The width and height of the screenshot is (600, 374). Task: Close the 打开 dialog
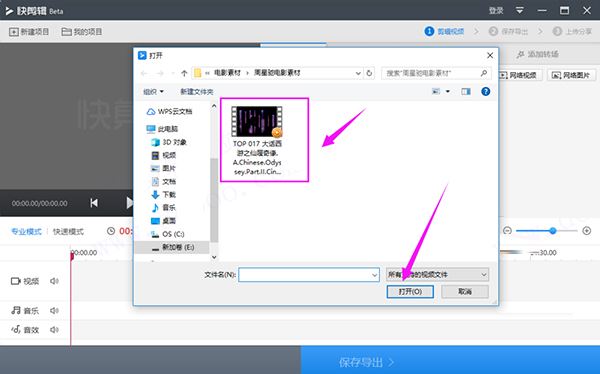(x=490, y=56)
